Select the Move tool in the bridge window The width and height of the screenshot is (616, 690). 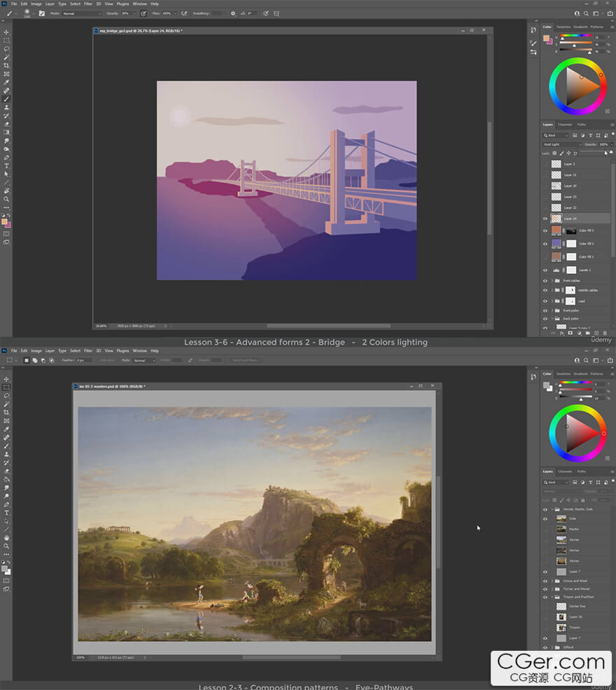(x=6, y=32)
